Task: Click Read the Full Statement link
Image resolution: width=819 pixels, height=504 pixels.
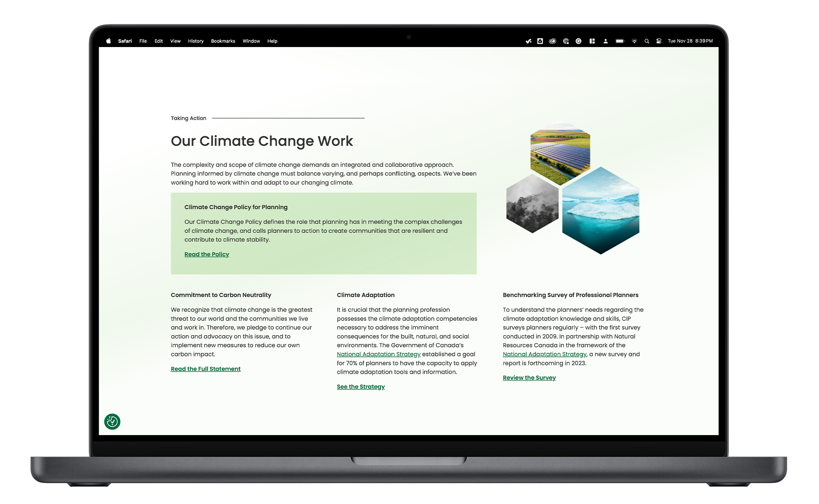Action: tap(206, 368)
